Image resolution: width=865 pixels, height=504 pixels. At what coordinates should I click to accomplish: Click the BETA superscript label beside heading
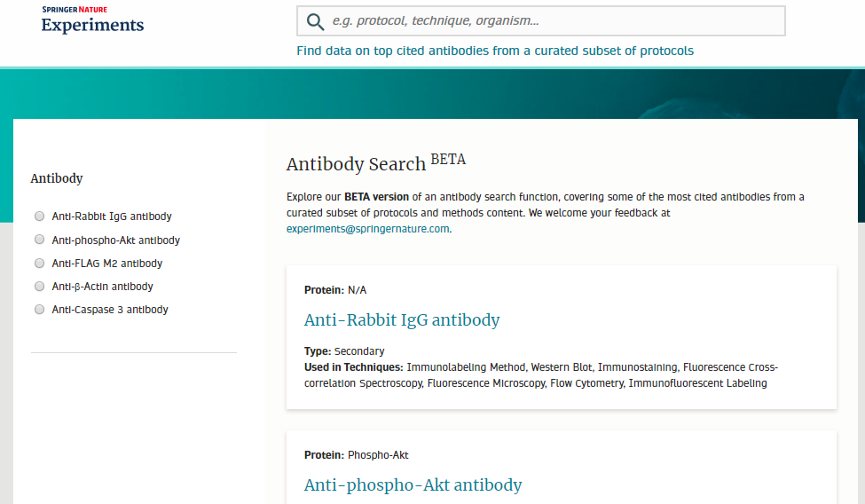click(x=448, y=160)
